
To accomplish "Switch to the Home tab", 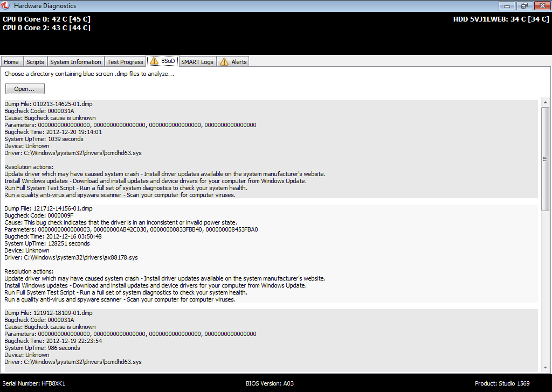I will point(11,62).
